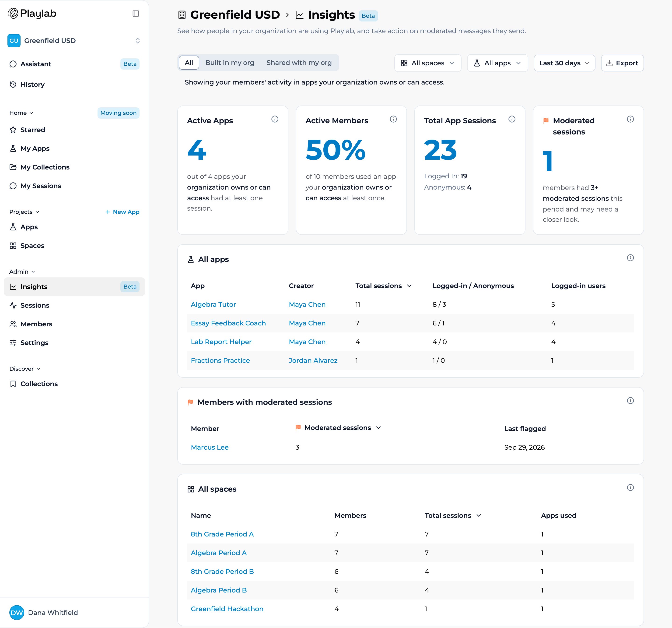Open Algebra Period B space

(219, 590)
